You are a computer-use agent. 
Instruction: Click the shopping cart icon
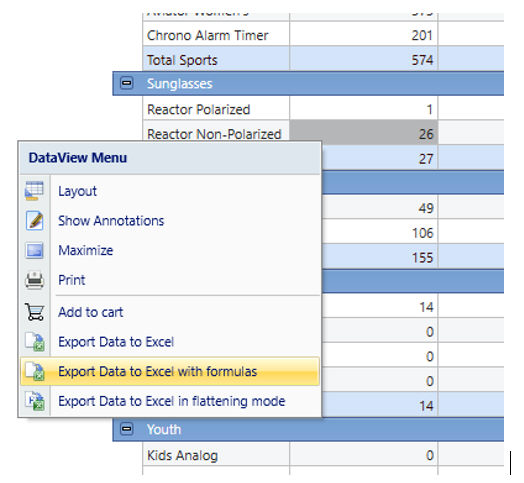coord(34,312)
